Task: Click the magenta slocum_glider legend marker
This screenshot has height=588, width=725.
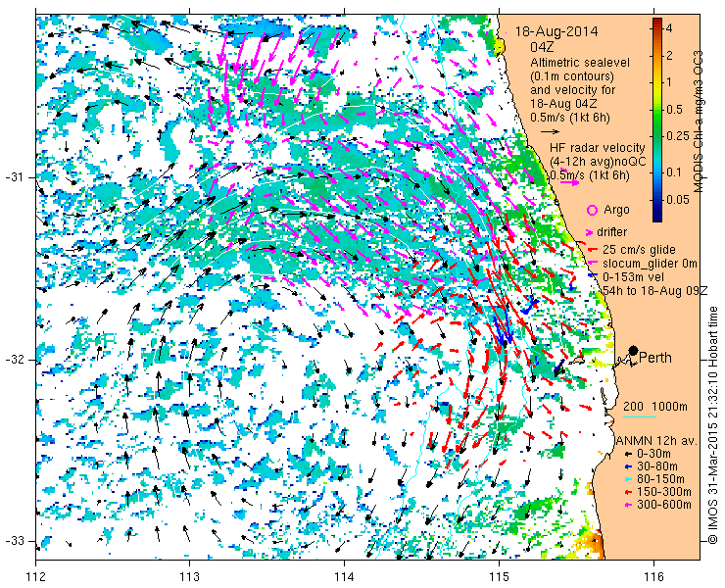Action: point(593,264)
